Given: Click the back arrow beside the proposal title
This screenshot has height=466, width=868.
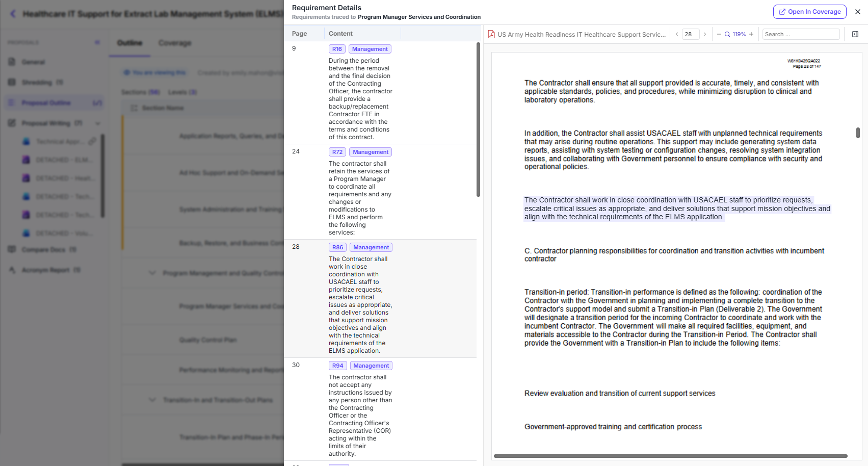Looking at the screenshot, I should tap(13, 14).
